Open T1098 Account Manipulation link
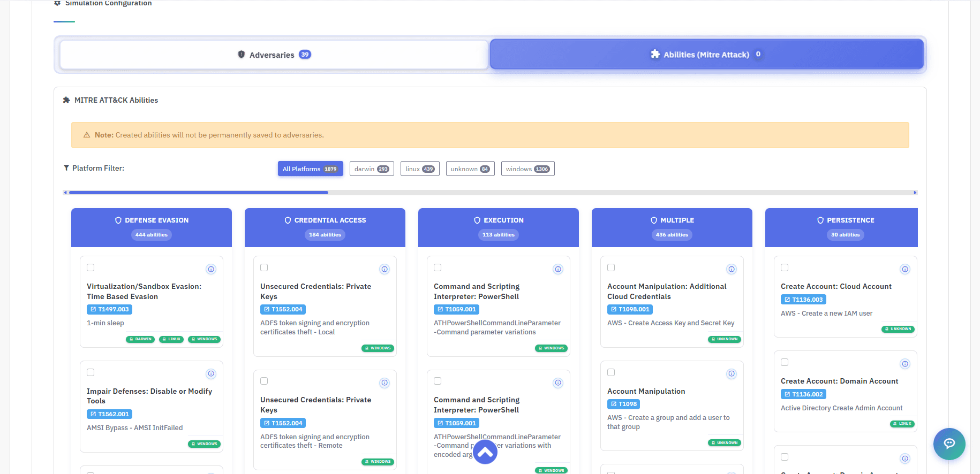Viewport: 980px width, 474px height. (x=623, y=404)
